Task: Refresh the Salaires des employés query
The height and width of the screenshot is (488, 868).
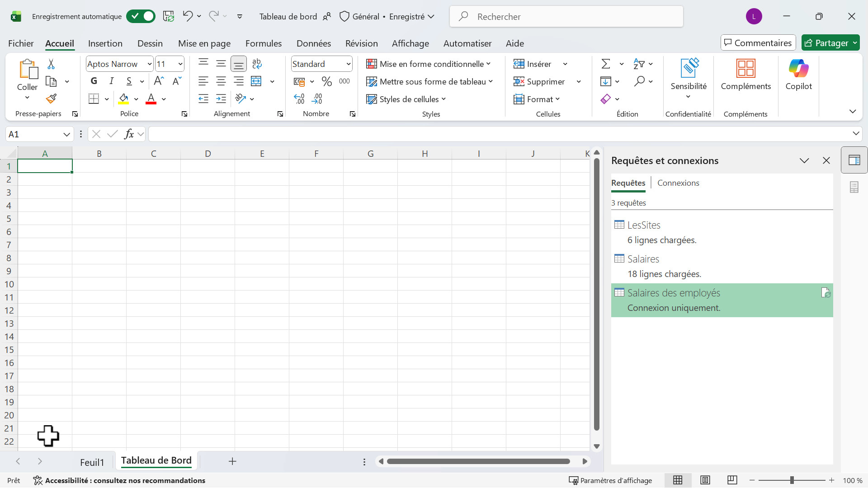Action: click(x=826, y=293)
